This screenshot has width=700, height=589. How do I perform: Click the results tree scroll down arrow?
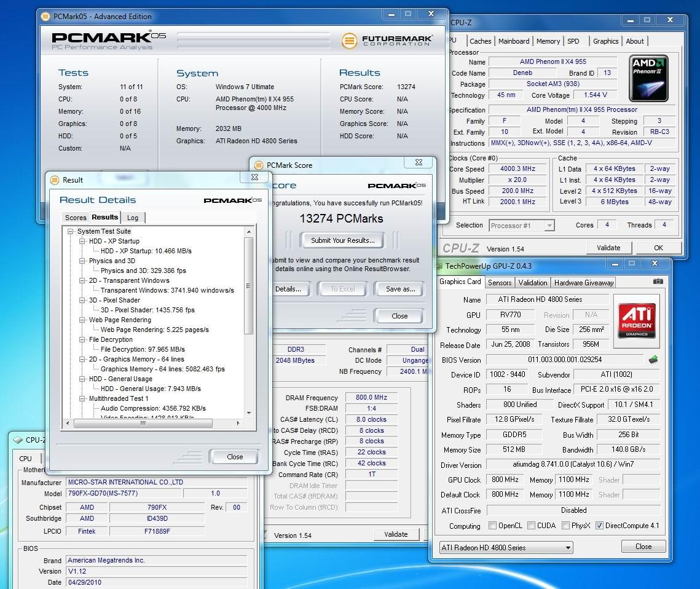pos(249,413)
